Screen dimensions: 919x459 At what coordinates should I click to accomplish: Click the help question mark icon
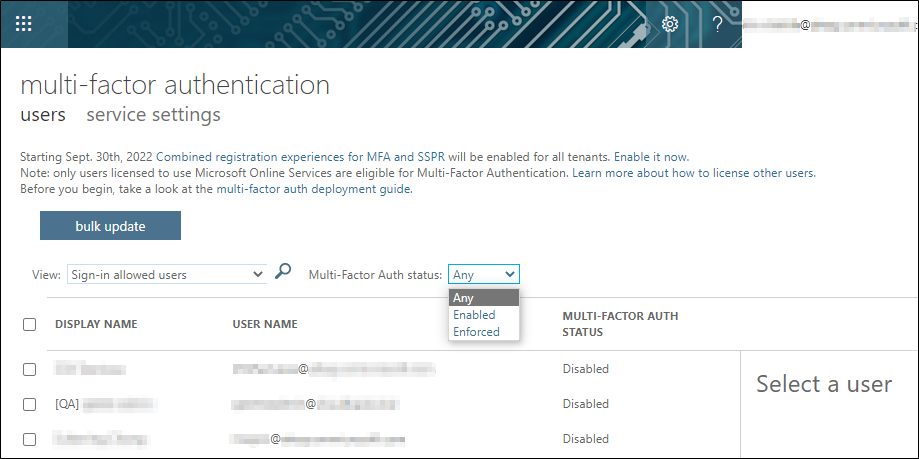click(717, 24)
